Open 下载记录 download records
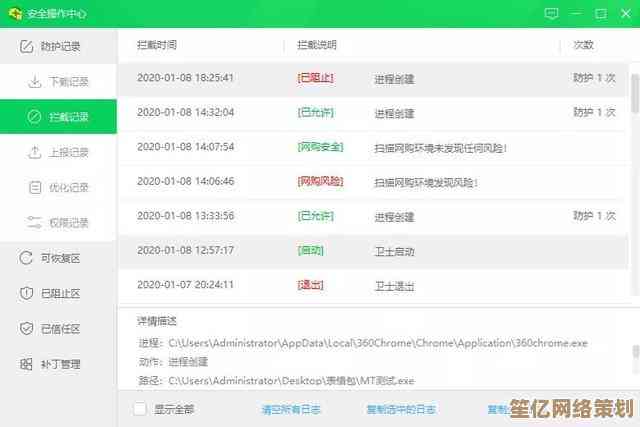This screenshot has width=640, height=427. [68, 81]
